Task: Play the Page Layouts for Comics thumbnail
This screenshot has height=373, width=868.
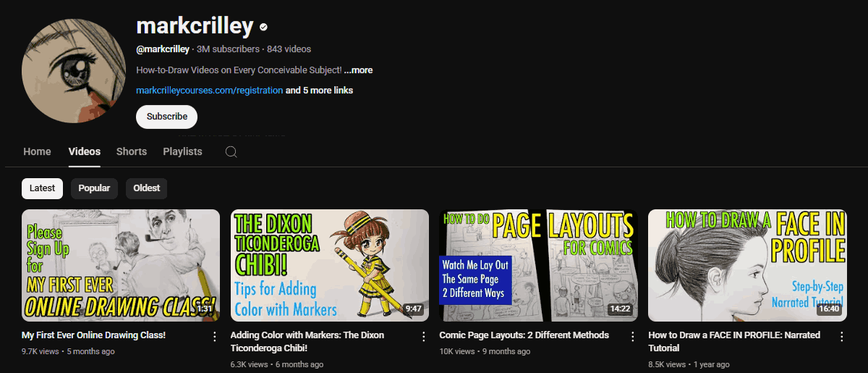Action: coord(538,265)
